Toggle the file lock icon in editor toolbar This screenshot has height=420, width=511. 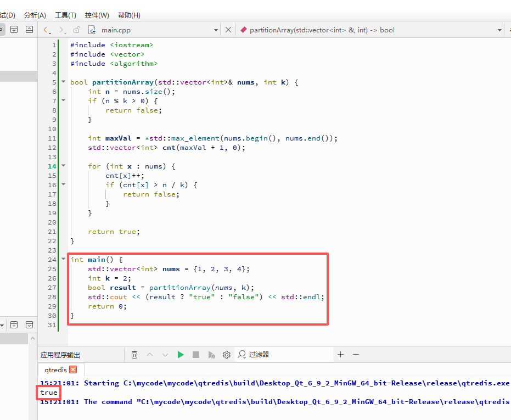(77, 30)
